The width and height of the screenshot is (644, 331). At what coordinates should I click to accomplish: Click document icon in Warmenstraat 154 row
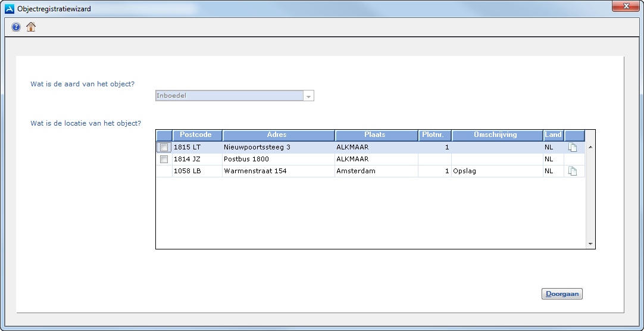(573, 171)
